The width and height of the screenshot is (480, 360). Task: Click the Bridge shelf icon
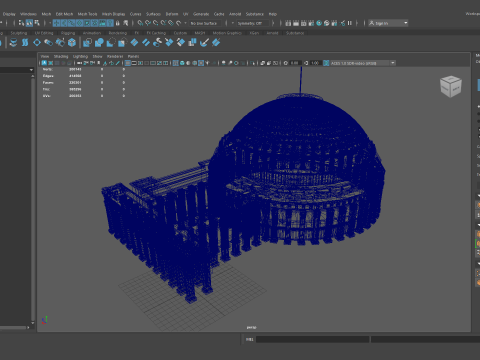[146, 43]
